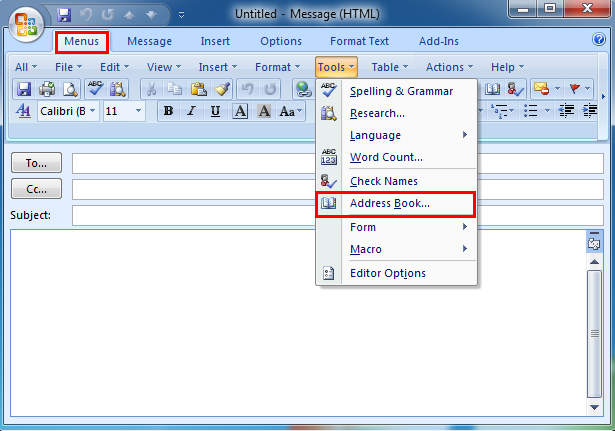Choose Word Count in the Tools menu
615x431 pixels.
pos(386,157)
